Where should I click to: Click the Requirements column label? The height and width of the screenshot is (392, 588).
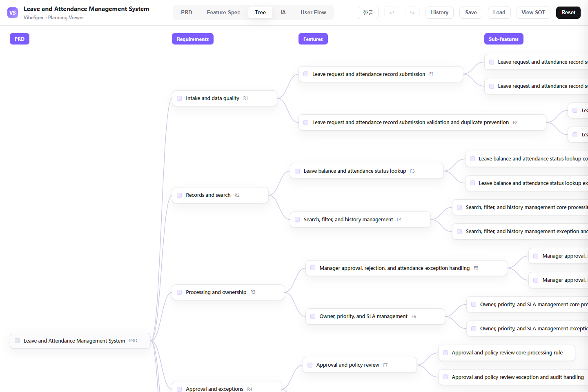[193, 39]
